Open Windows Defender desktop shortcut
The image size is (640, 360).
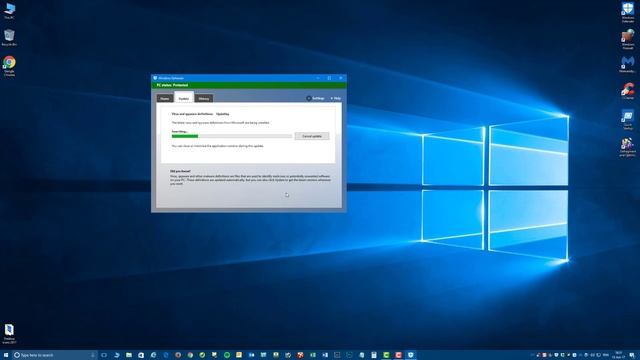[x=628, y=11]
